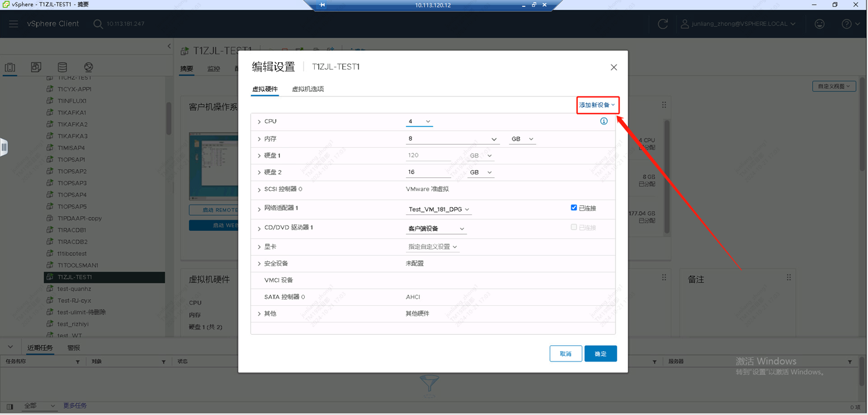Switch to Hosts and Clusters inventory icon

(10, 67)
